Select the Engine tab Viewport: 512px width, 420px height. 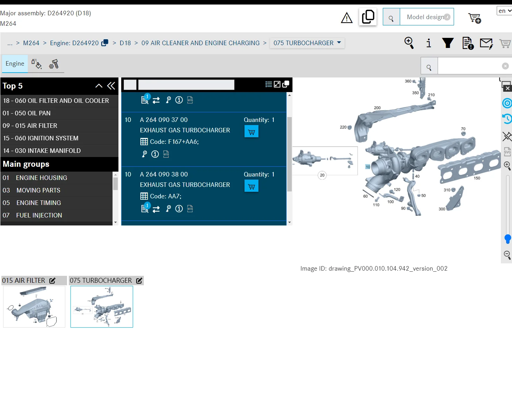coord(15,64)
